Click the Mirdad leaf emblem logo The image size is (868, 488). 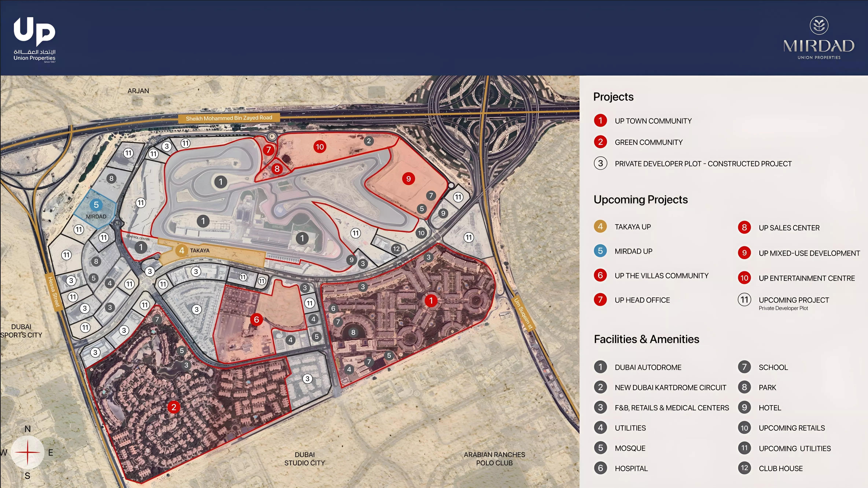click(819, 26)
